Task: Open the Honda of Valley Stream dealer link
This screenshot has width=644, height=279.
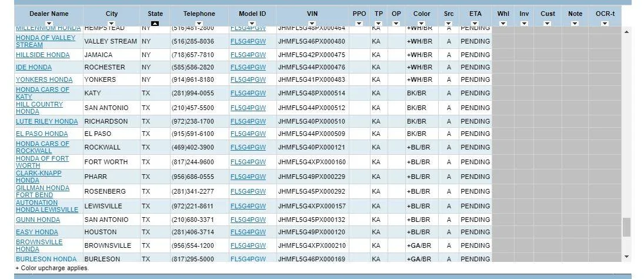Action: coord(46,41)
